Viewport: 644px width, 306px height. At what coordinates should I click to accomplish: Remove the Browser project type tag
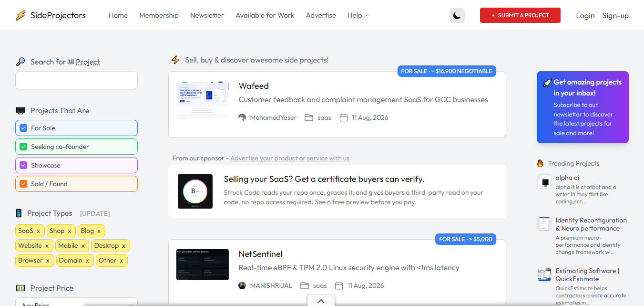point(48,261)
